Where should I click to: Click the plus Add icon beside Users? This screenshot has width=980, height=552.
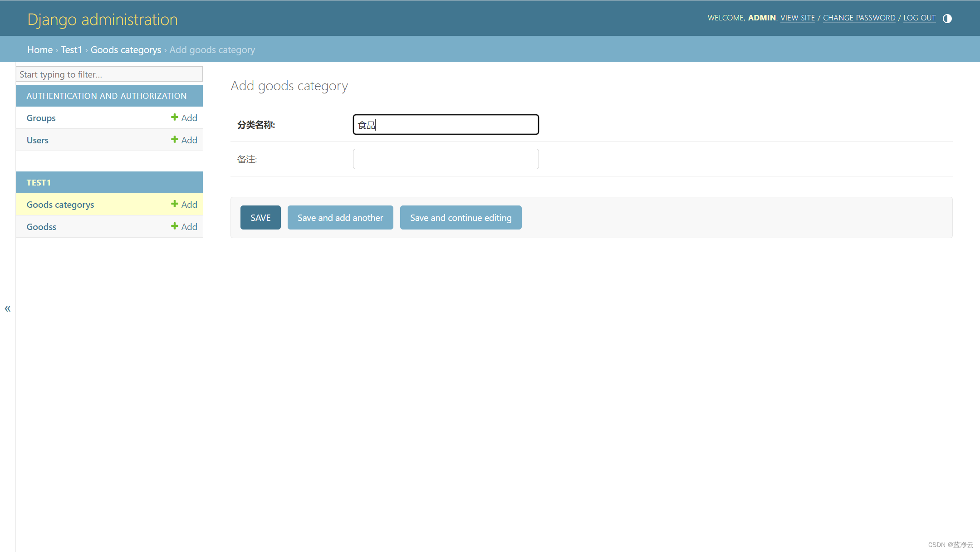(184, 140)
